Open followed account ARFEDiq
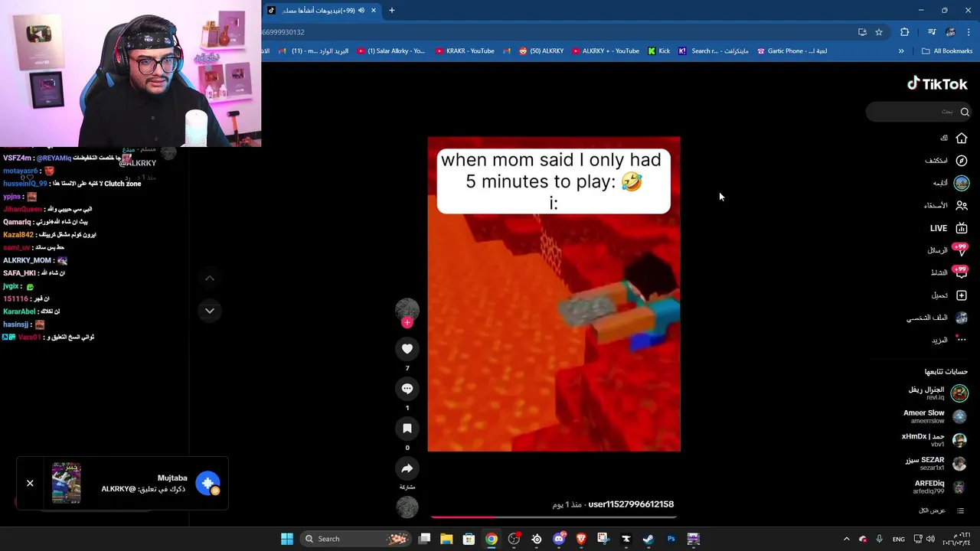 click(x=939, y=487)
